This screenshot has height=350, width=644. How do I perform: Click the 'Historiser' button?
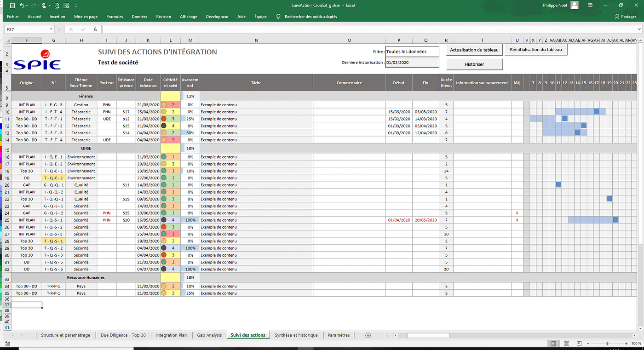point(474,64)
